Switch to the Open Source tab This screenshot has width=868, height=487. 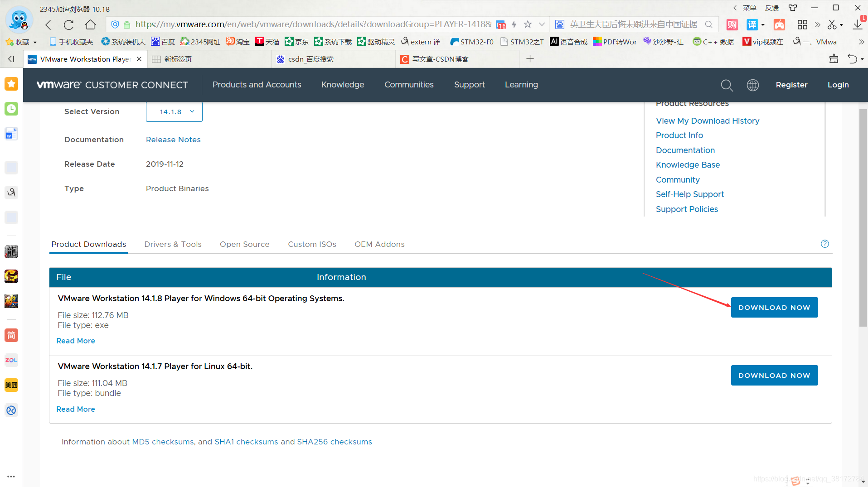244,244
